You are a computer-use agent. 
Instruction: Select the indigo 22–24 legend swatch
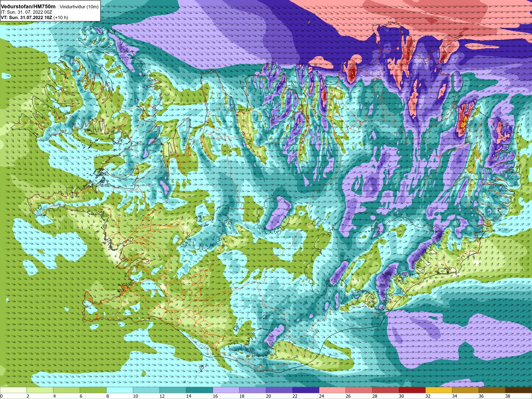click(x=306, y=390)
